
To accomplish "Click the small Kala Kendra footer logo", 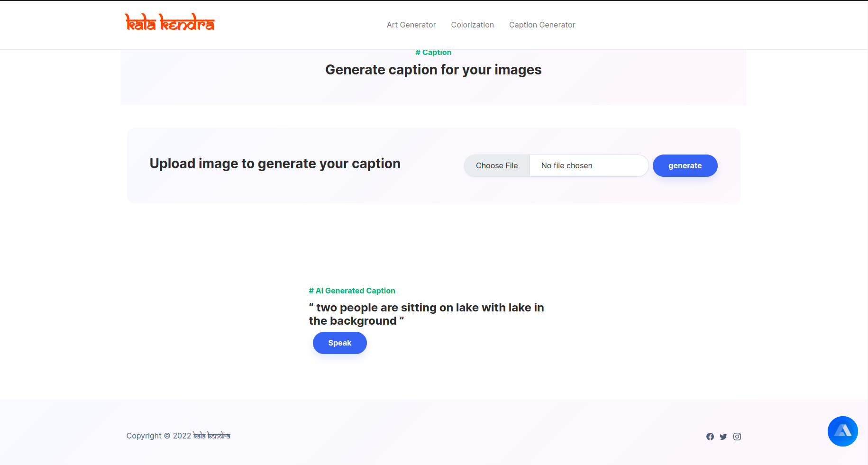I will pyautogui.click(x=211, y=436).
